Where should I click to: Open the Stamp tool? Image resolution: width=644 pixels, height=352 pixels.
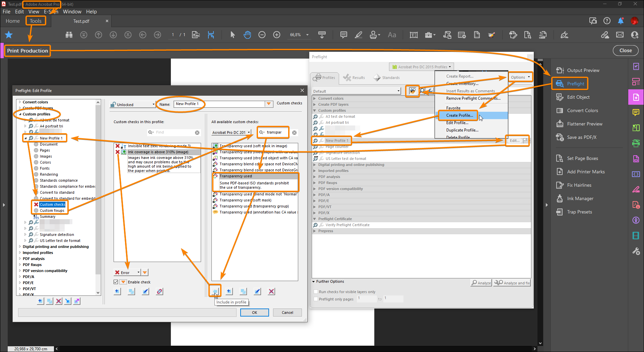(373, 34)
